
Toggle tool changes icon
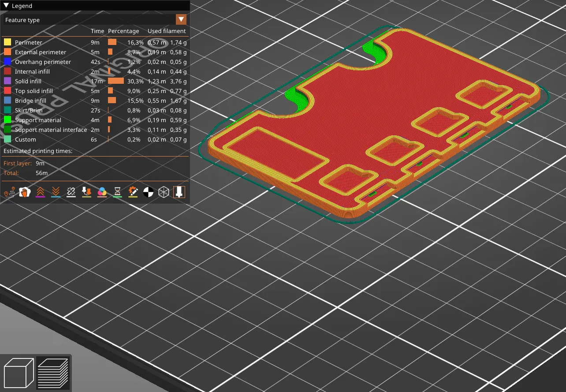coord(86,192)
